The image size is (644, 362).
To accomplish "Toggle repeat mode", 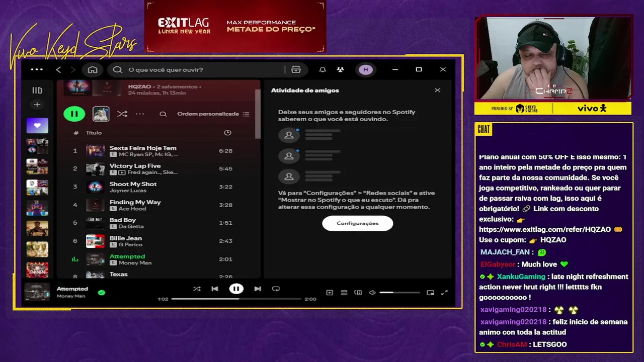I will tap(276, 289).
